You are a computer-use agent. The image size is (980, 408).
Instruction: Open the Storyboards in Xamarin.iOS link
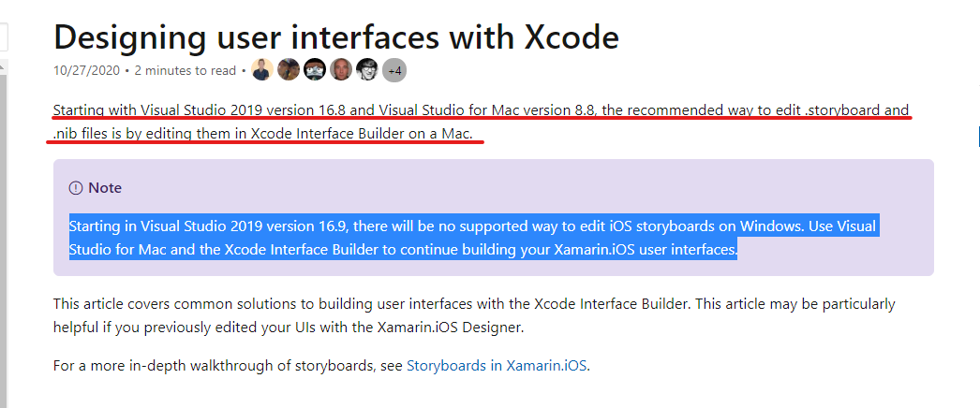click(497, 365)
